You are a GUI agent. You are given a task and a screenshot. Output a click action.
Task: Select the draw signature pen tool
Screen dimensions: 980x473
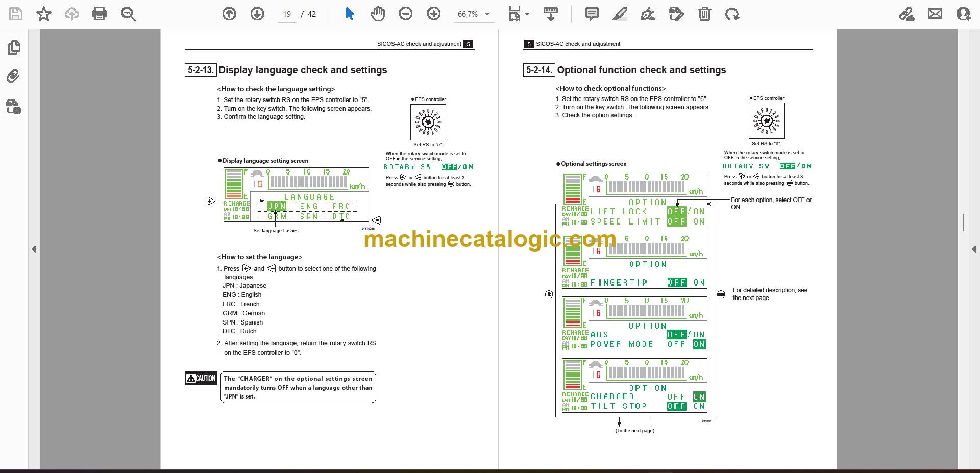click(x=648, y=14)
